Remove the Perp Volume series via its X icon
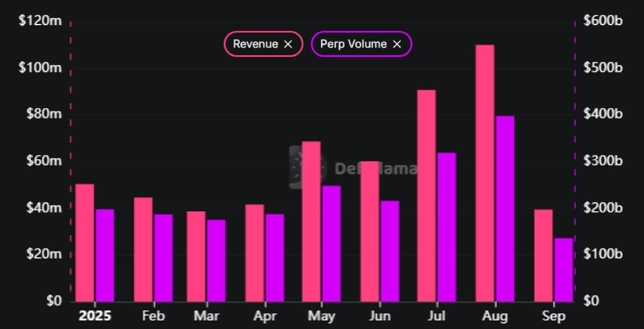The height and width of the screenshot is (329, 644). (397, 44)
